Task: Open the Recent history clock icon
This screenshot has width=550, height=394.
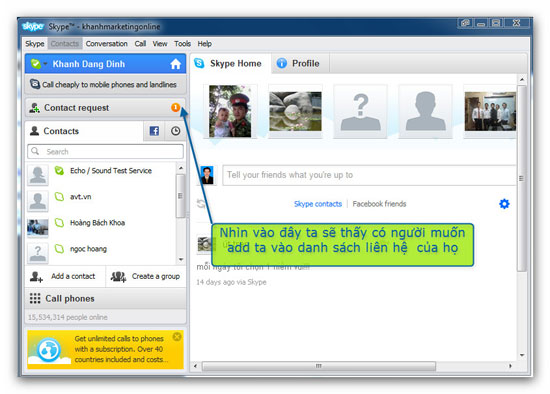Action: coord(175,131)
